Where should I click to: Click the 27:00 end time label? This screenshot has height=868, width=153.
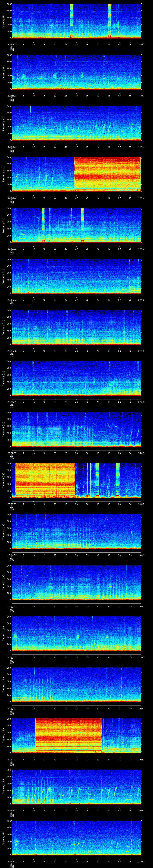(x=141, y=657)
